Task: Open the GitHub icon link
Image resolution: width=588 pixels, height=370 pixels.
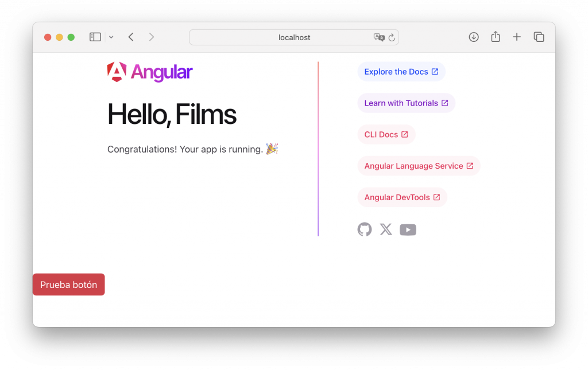Action: (364, 229)
